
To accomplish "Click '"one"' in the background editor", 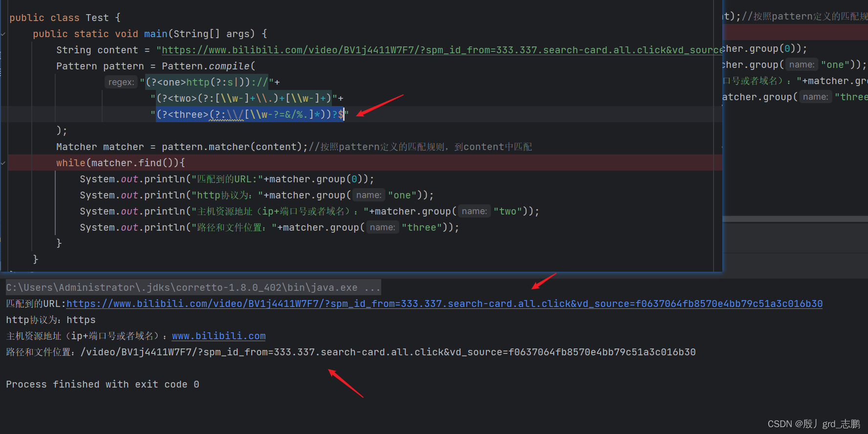I will tap(835, 65).
